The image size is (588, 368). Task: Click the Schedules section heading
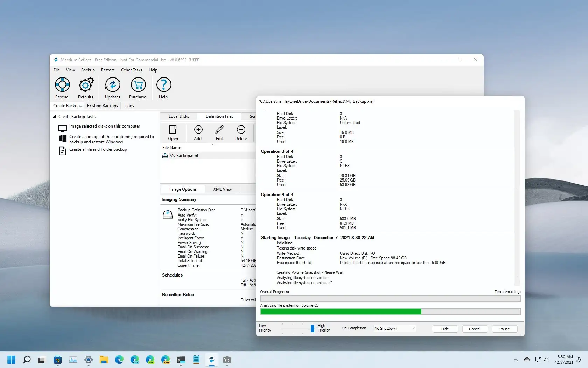pos(172,275)
